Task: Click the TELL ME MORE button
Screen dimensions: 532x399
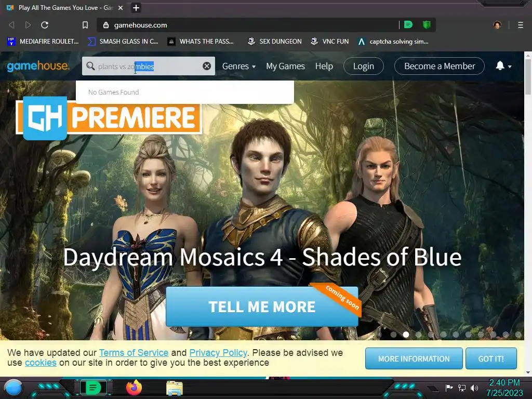Action: point(262,307)
